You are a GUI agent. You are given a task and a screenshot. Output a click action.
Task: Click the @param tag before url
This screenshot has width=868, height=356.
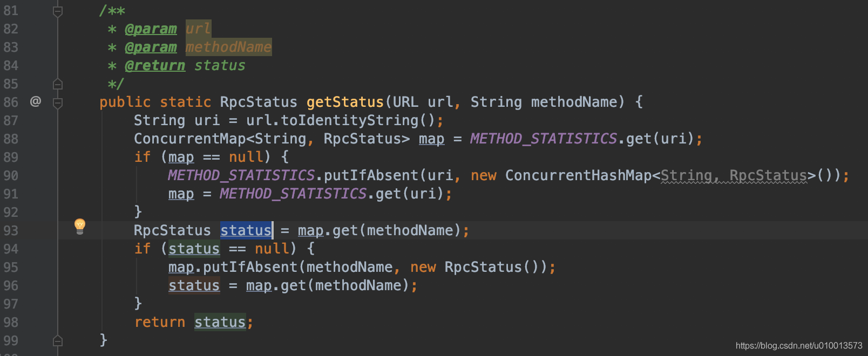tap(151, 29)
